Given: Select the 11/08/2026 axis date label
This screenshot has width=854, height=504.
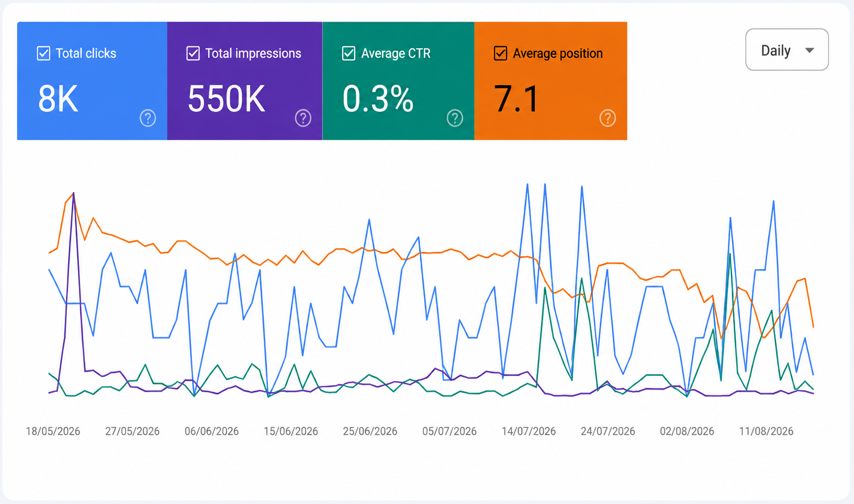Looking at the screenshot, I should pyautogui.click(x=766, y=431).
